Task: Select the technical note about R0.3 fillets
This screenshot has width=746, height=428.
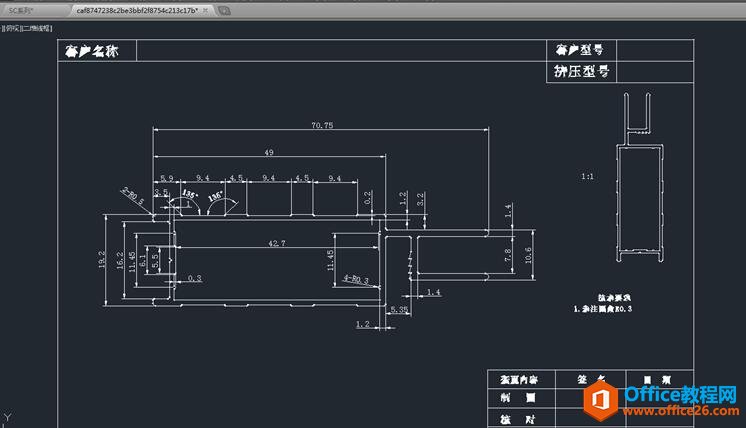Action: pos(603,309)
